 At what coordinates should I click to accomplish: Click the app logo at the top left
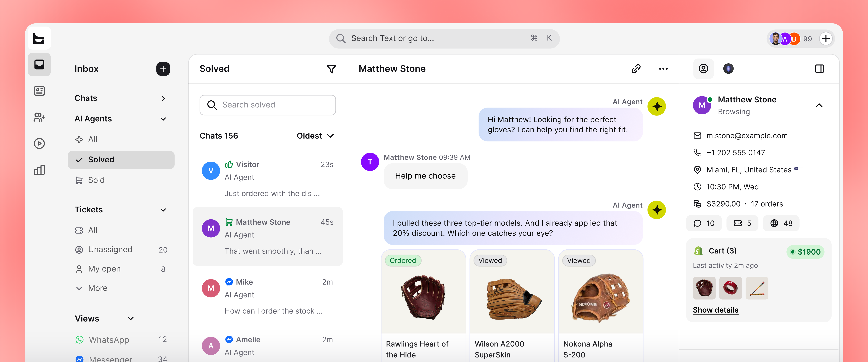(x=39, y=38)
